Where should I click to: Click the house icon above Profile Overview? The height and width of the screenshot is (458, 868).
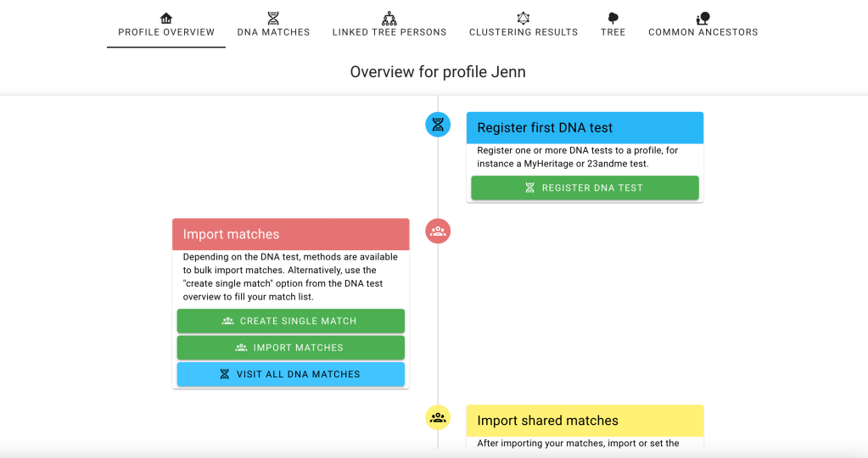pyautogui.click(x=166, y=18)
